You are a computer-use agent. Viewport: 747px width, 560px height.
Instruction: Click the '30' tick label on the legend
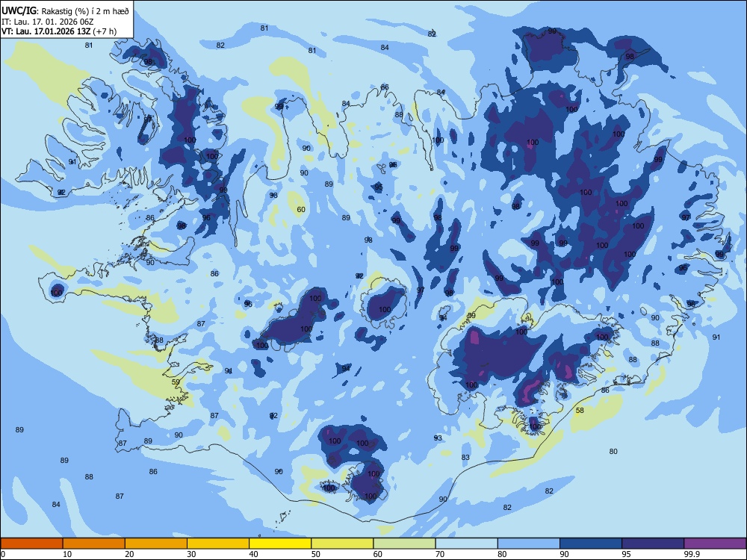point(191,554)
